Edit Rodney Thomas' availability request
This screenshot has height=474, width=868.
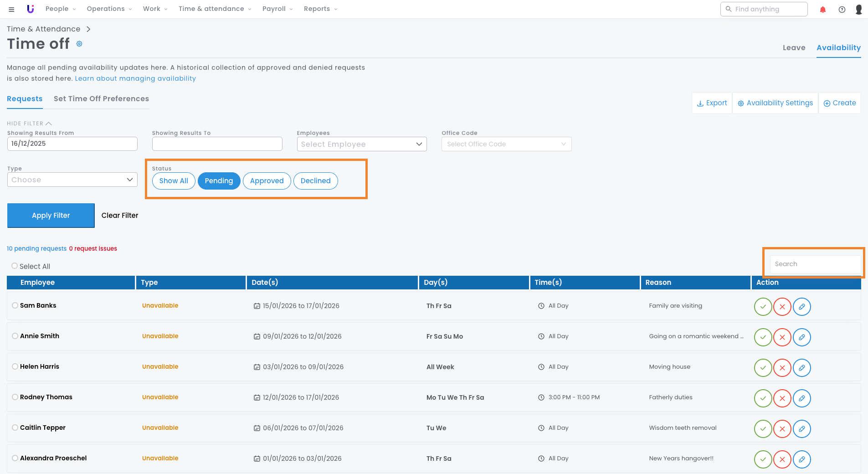(x=802, y=398)
